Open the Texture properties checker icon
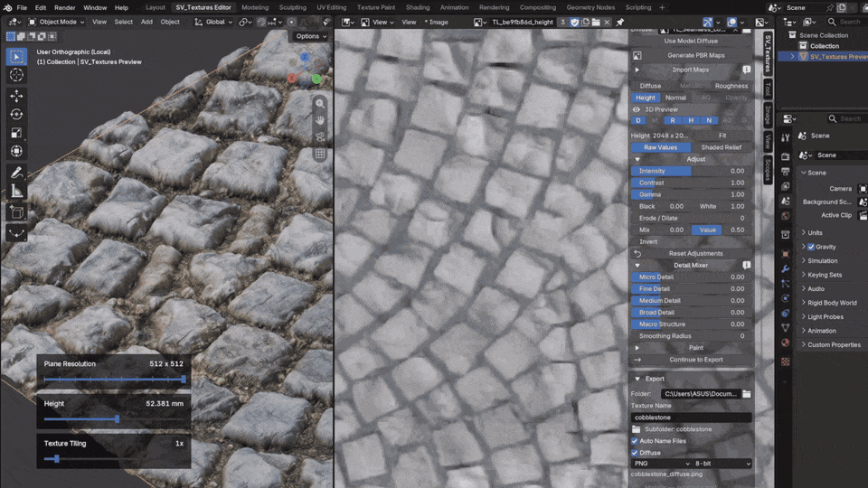This screenshot has width=868, height=488. 785,361
